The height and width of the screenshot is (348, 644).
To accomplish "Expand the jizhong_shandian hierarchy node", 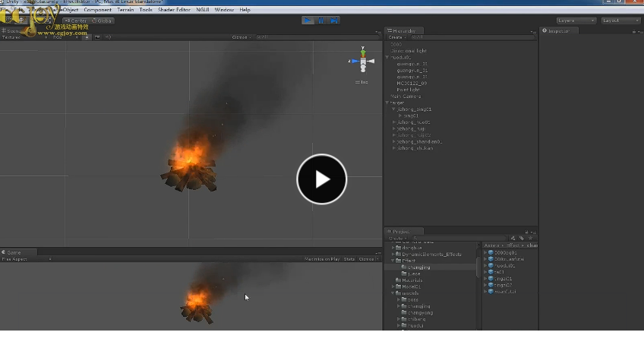I will 393,141.
